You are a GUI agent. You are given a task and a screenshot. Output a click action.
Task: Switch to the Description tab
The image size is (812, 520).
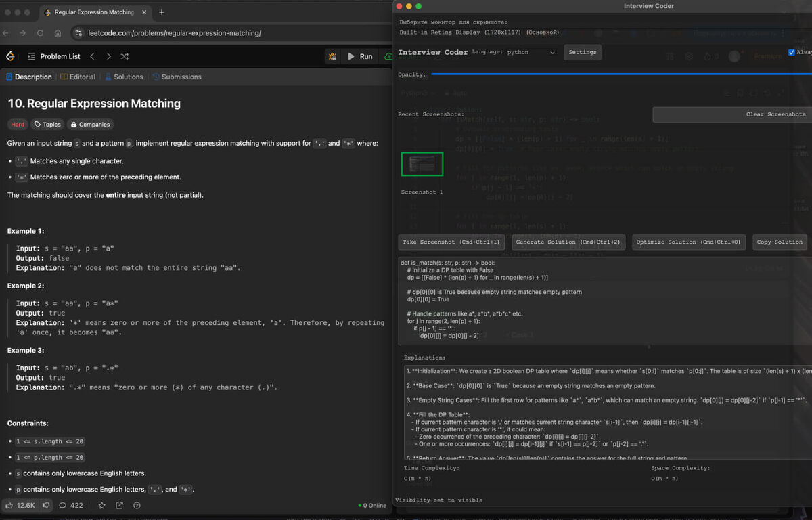[29, 77]
